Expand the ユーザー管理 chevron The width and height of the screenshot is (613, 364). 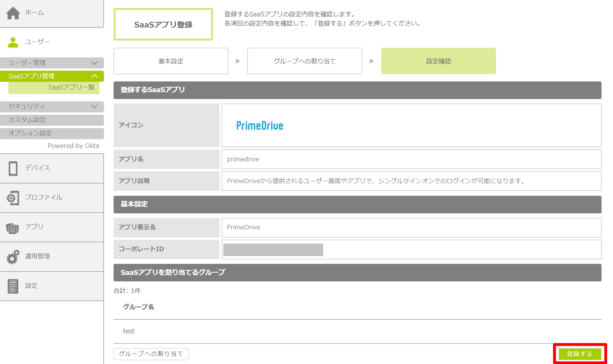[94, 63]
